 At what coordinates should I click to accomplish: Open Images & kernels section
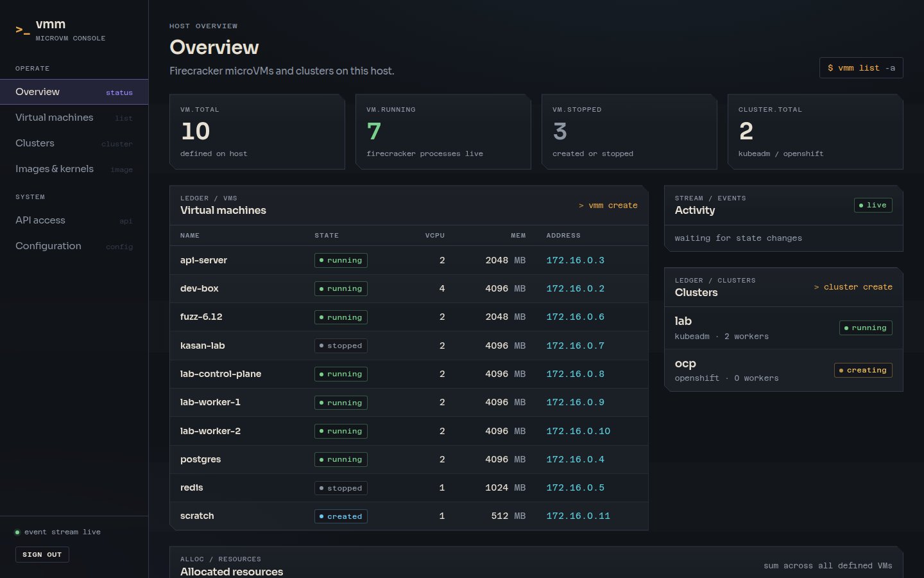point(74,169)
